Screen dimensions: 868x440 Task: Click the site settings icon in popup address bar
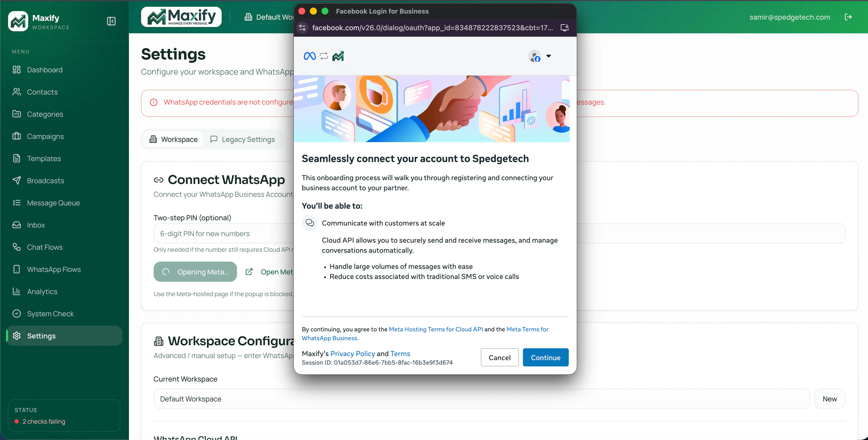(302, 28)
